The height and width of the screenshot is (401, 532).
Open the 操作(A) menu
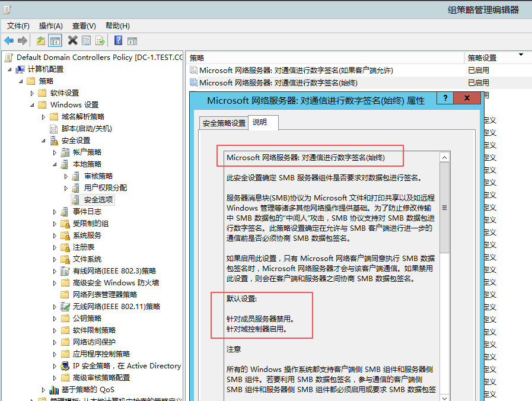coord(50,26)
